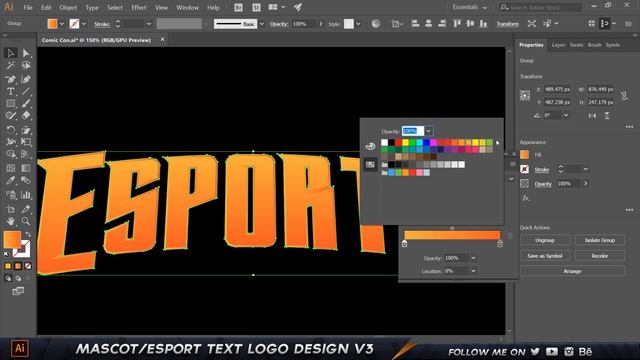Choose the Lasso tool
640x360 pixels.
[x=26, y=65]
